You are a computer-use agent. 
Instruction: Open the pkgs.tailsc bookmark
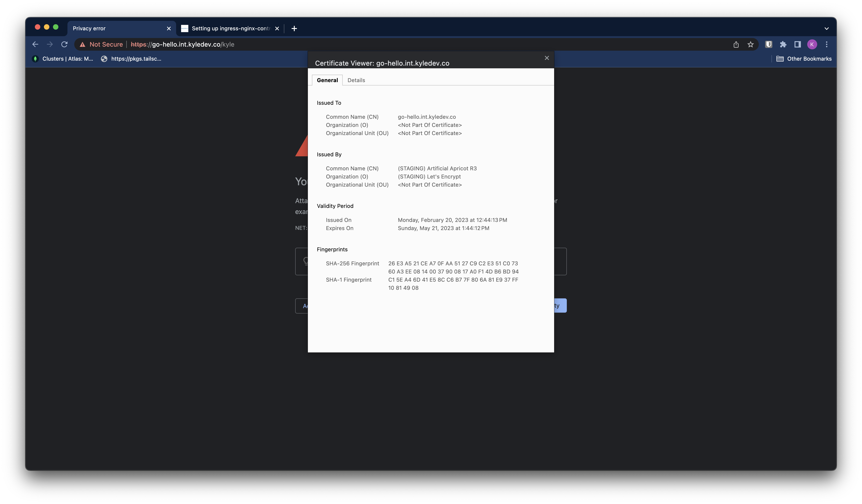[x=131, y=59]
